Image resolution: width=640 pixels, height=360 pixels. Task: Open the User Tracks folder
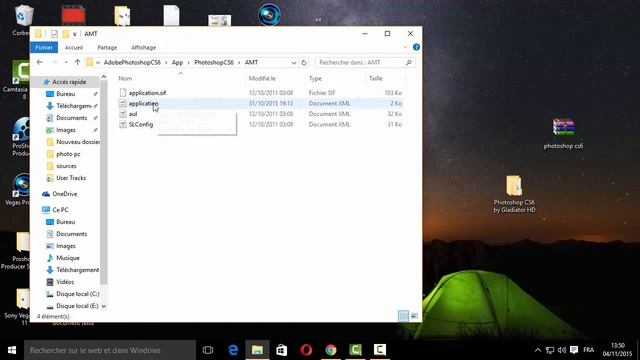tap(71, 178)
